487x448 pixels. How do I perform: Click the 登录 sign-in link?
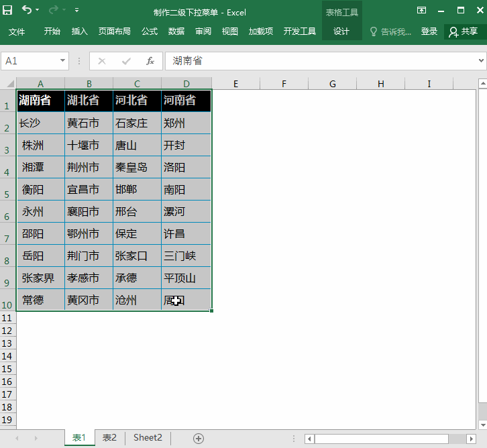(x=429, y=32)
